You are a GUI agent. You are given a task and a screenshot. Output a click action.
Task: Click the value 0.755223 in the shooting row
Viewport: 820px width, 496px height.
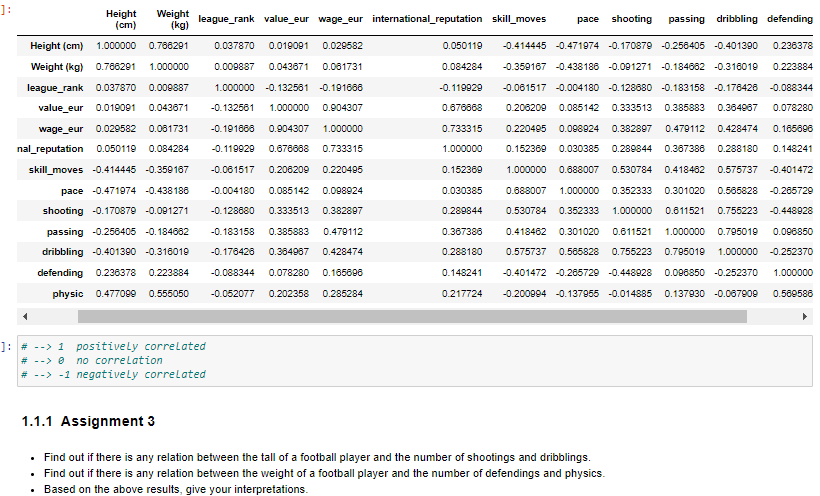click(737, 211)
